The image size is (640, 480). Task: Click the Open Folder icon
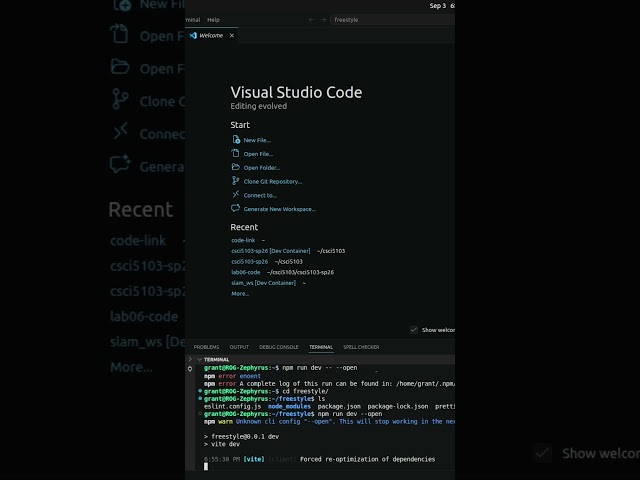click(x=236, y=167)
